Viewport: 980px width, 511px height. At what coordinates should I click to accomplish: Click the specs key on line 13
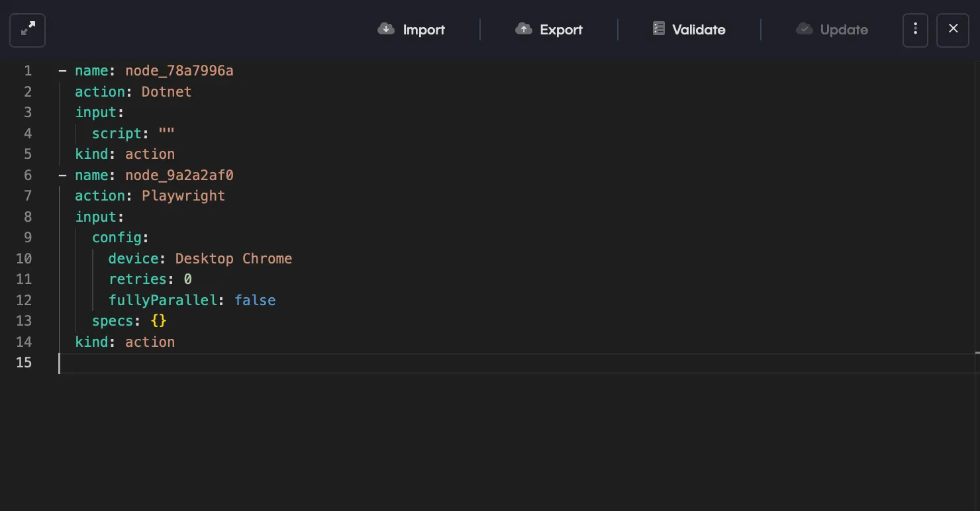(x=113, y=321)
